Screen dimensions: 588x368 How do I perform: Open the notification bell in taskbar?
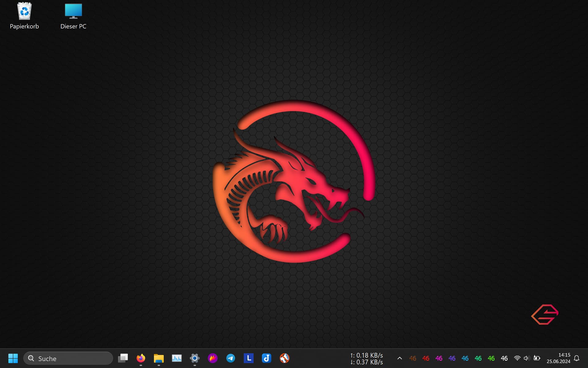tap(577, 358)
